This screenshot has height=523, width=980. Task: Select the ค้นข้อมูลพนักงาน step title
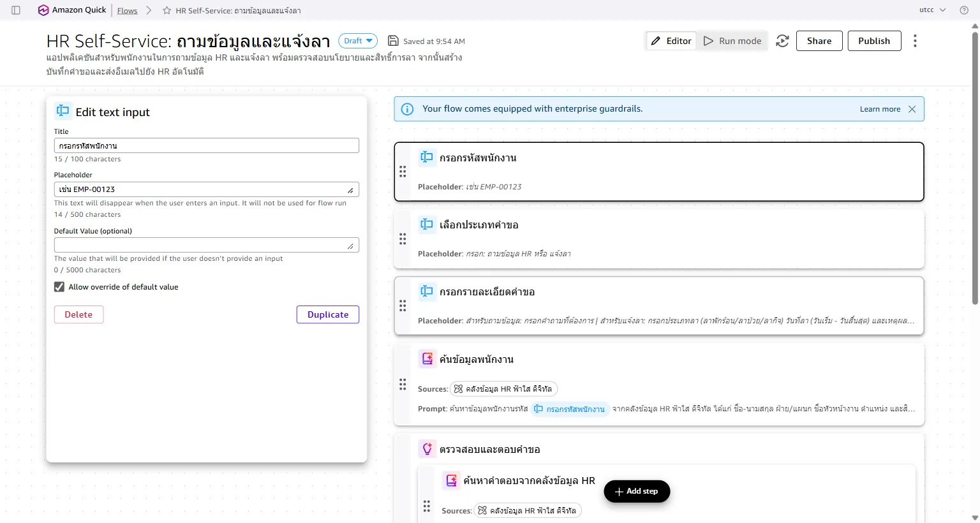pyautogui.click(x=477, y=359)
